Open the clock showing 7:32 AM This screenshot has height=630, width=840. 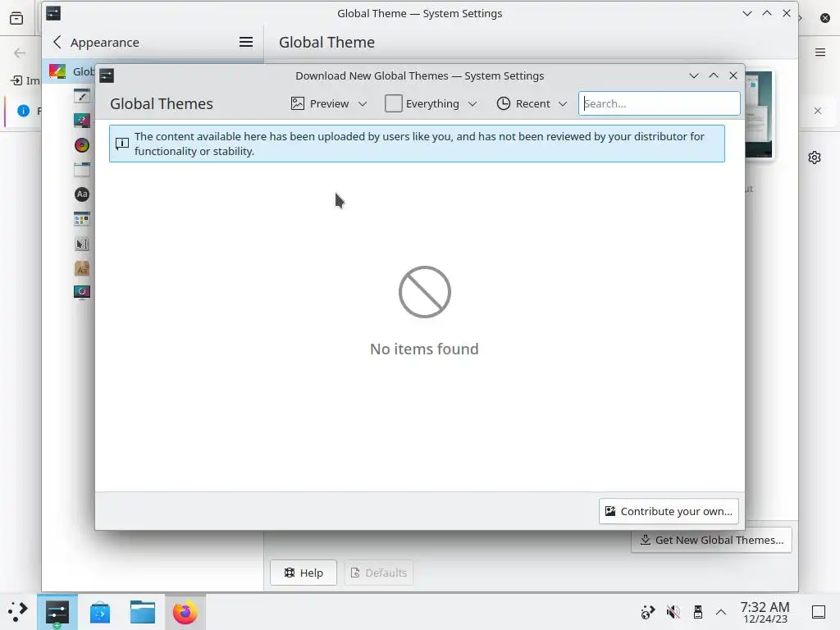765,612
